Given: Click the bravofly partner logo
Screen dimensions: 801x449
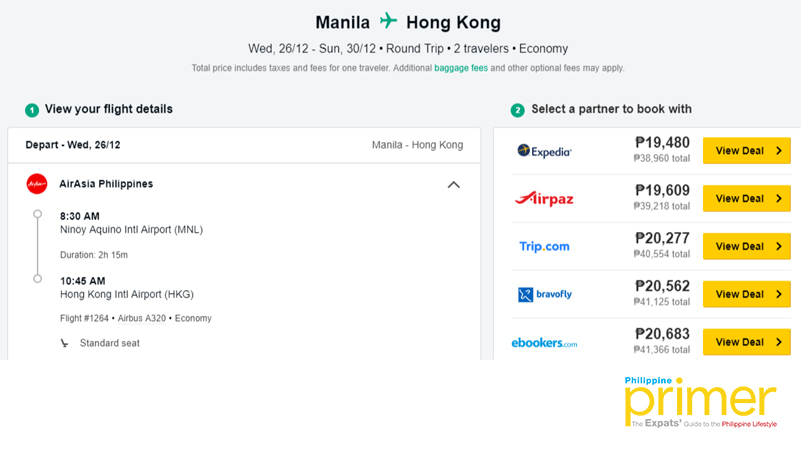Looking at the screenshot, I should [x=545, y=294].
